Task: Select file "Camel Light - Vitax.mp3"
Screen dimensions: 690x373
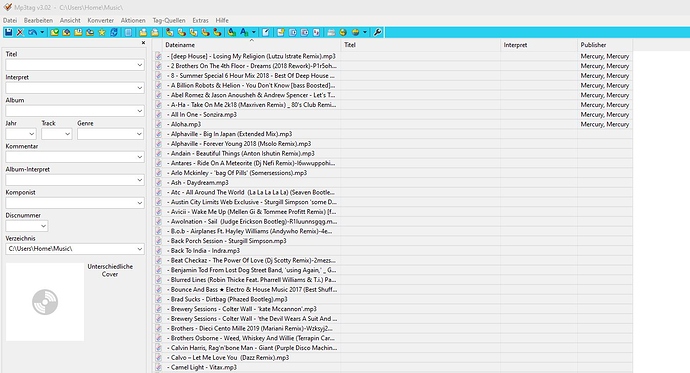Action: [x=203, y=367]
